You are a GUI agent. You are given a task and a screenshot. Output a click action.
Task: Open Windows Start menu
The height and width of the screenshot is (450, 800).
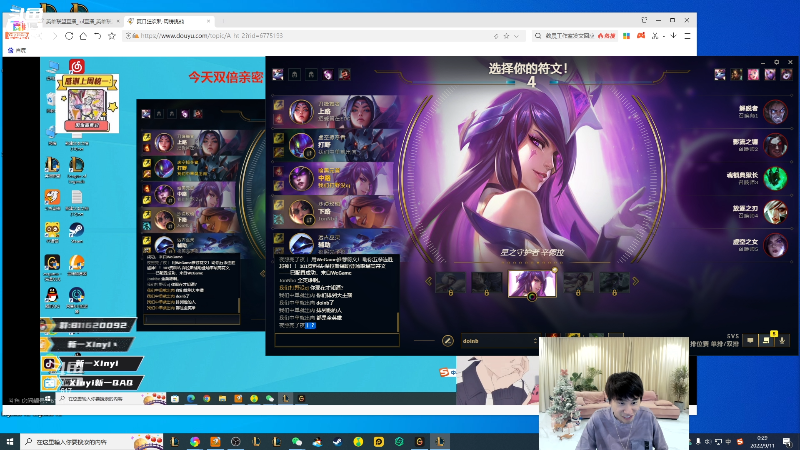click(x=10, y=441)
